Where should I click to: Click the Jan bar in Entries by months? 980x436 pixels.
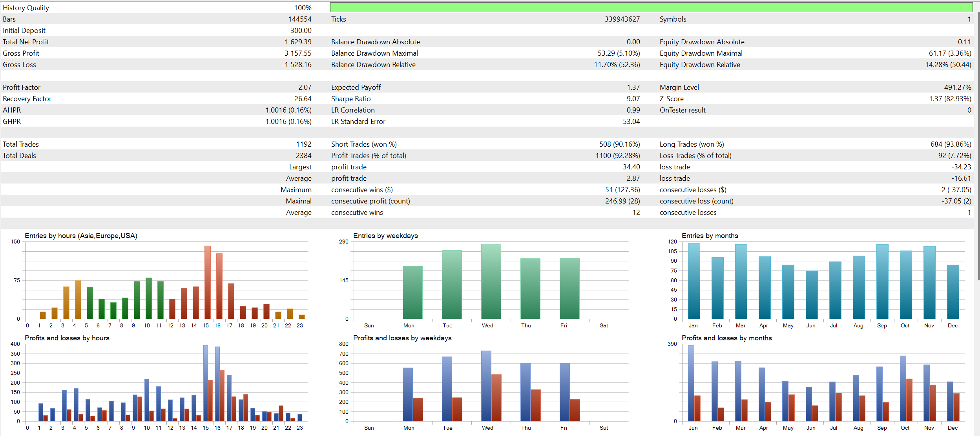click(693, 281)
